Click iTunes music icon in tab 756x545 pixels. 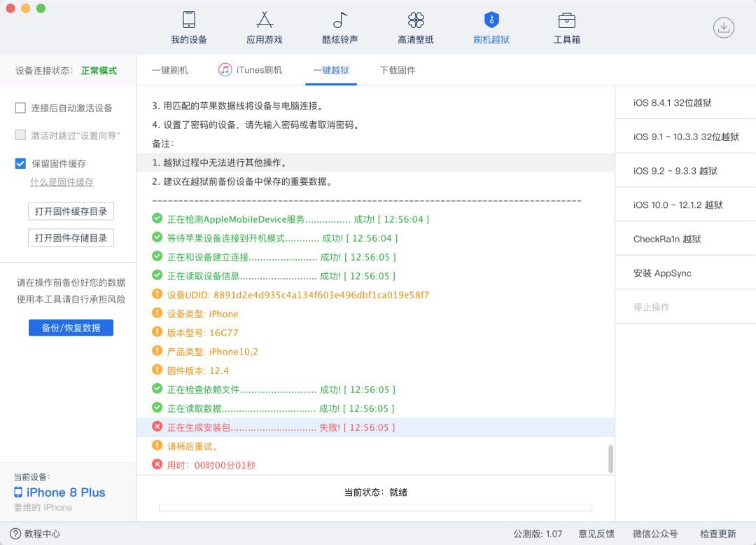[x=225, y=70]
